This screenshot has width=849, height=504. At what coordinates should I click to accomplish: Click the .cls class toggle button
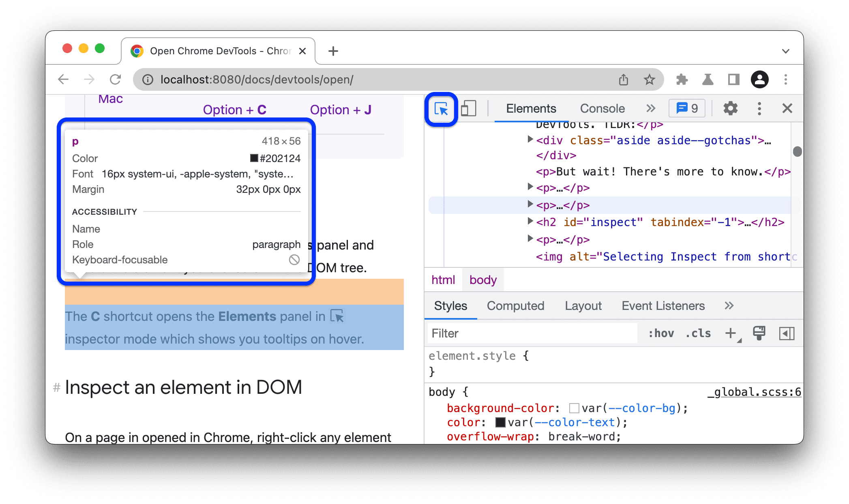pos(698,333)
